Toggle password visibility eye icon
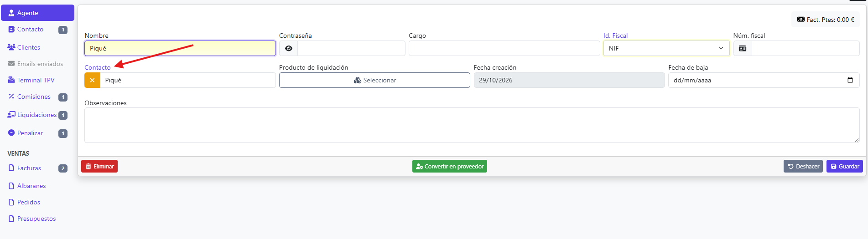Screen dimensions: 868x239 pyautogui.click(x=288, y=48)
